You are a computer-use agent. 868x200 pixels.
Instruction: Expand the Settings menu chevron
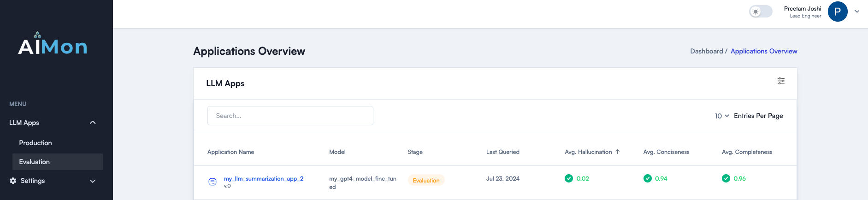(93, 181)
